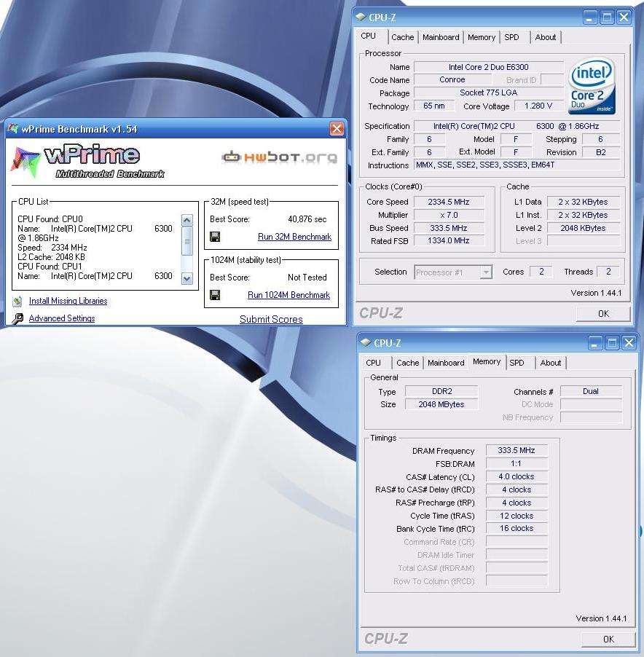Click OK in the bottom CPU-Z window
Image resolution: width=644 pixels, height=657 pixels.
pos(608,640)
